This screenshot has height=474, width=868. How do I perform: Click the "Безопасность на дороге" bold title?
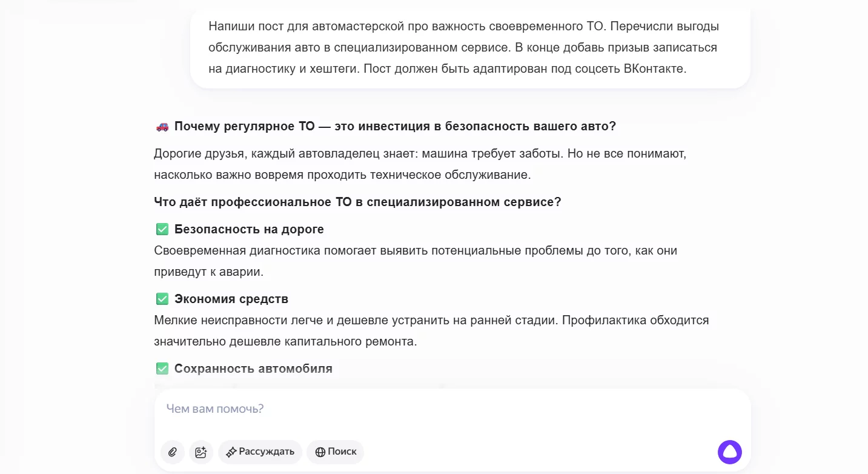coord(249,229)
